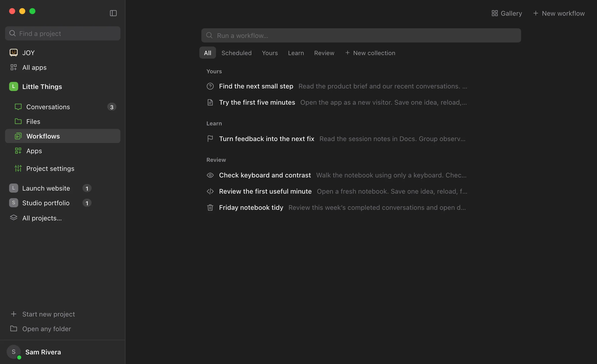Click the plus icon for Start new project

[14, 314]
